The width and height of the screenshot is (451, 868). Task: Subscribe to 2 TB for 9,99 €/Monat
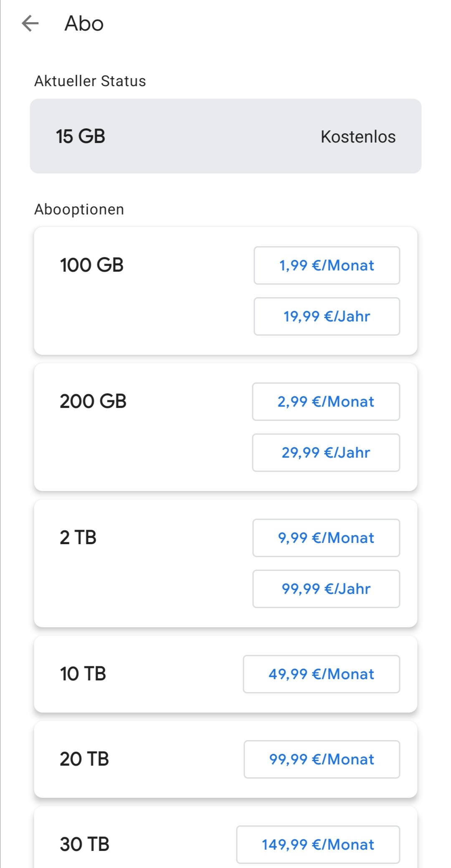326,538
